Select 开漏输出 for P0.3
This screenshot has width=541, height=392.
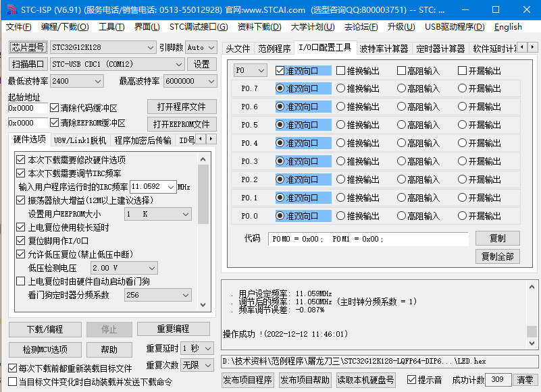click(x=480, y=161)
